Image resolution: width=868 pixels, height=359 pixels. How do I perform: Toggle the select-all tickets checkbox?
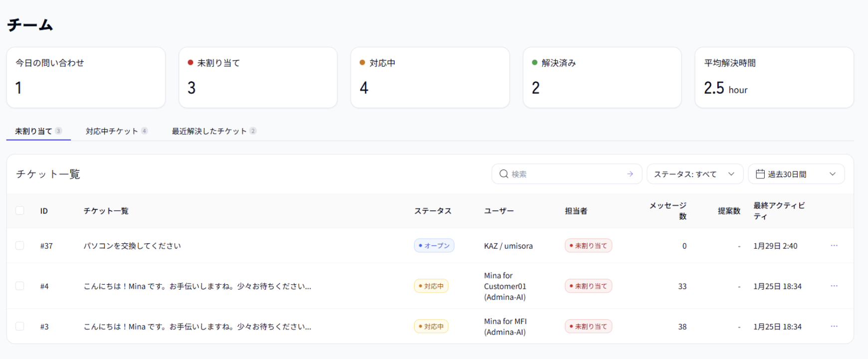pos(20,210)
